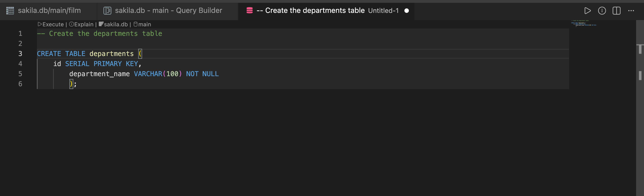Screen dimensions: 644x196
Task: Click the sakila.db quill icon in the codelens
Action: pyautogui.click(x=101, y=24)
